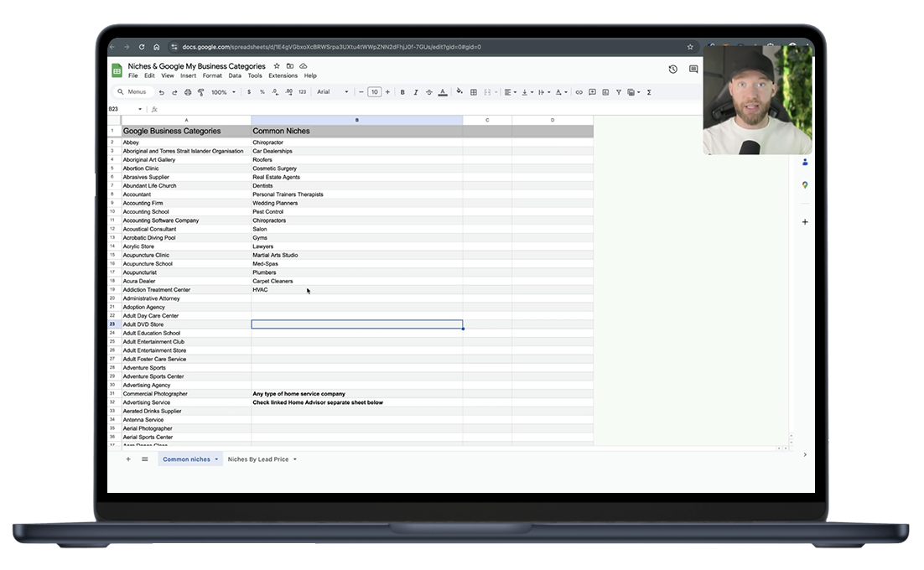Image resolution: width=924 pixels, height=570 pixels.
Task: Open the 123 more formats menu
Action: (303, 92)
